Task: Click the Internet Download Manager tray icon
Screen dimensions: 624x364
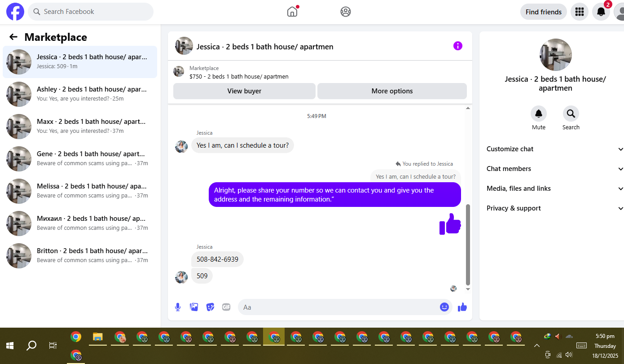Action: 547,336
